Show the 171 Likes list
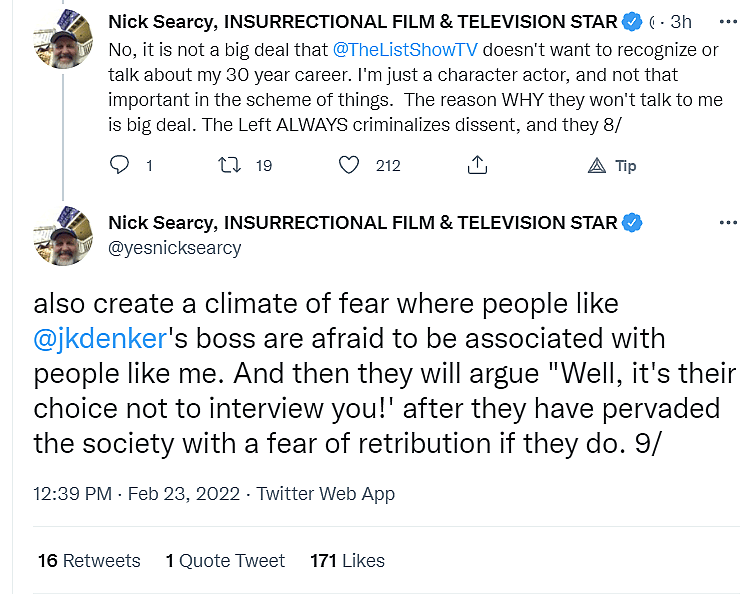Screen dimensions: 756x594 [347, 561]
